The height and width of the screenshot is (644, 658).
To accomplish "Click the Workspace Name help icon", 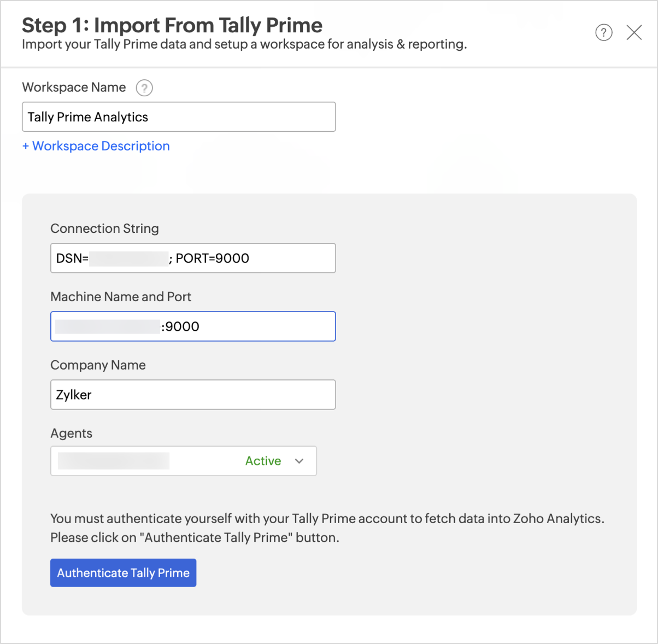I will pos(144,87).
